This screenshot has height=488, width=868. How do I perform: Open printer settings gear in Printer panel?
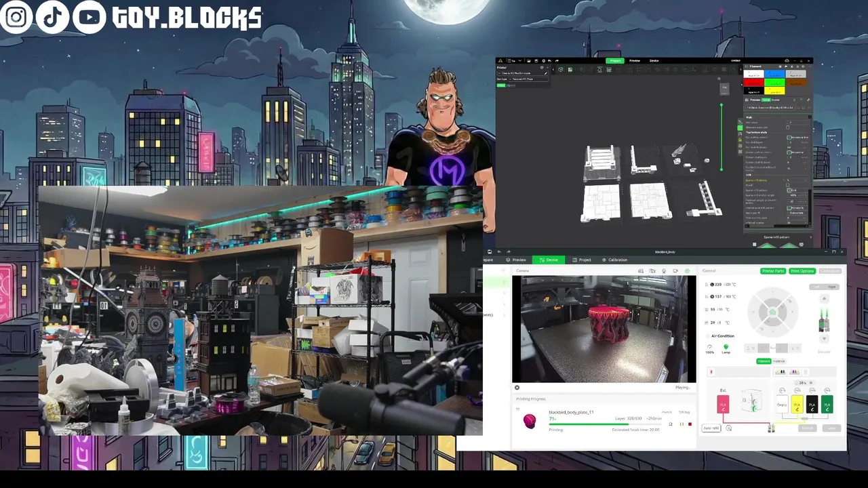coord(542,68)
